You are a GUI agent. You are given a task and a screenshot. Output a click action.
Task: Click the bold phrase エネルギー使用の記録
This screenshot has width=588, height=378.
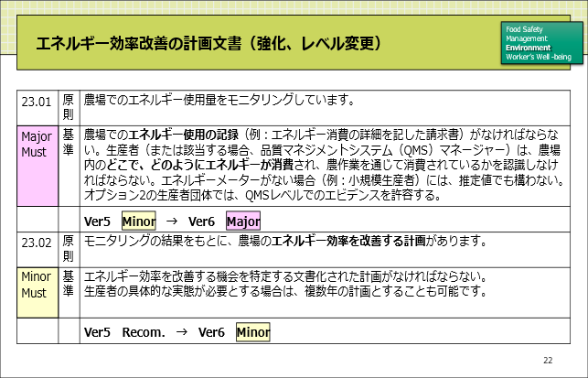coord(184,135)
